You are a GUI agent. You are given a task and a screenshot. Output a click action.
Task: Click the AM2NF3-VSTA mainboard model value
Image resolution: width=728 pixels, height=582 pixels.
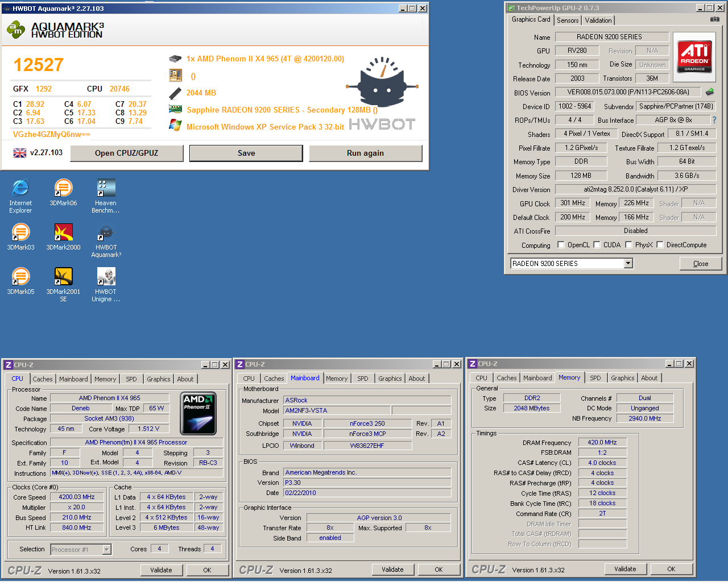tap(337, 410)
